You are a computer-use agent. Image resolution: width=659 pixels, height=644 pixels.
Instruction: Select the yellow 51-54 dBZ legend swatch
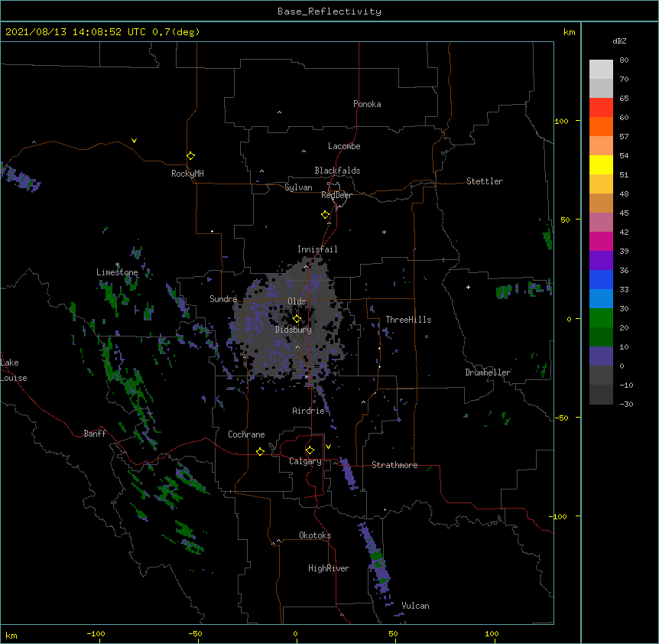[x=601, y=164]
